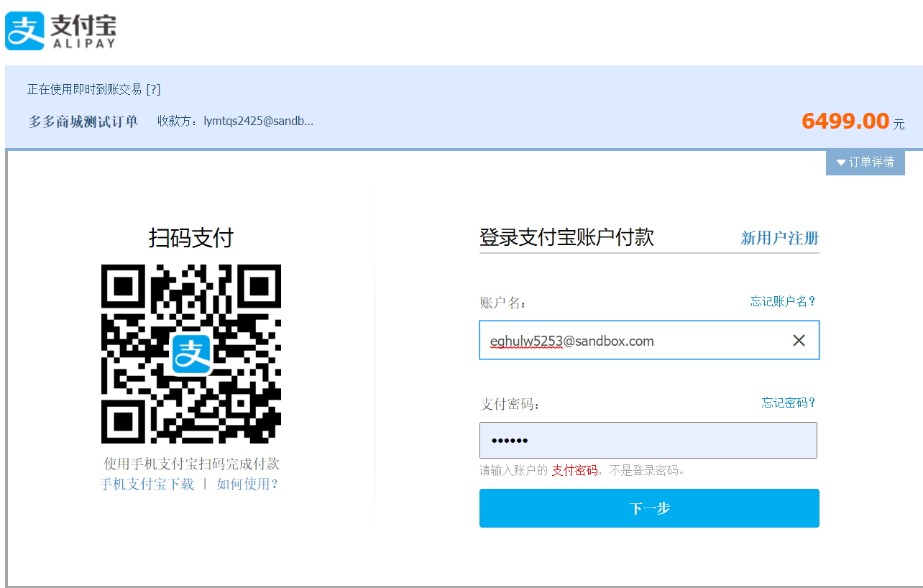Click the [?] help icon beside the transaction notice
Image resolution: width=923 pixels, height=588 pixels.
pyautogui.click(x=155, y=89)
